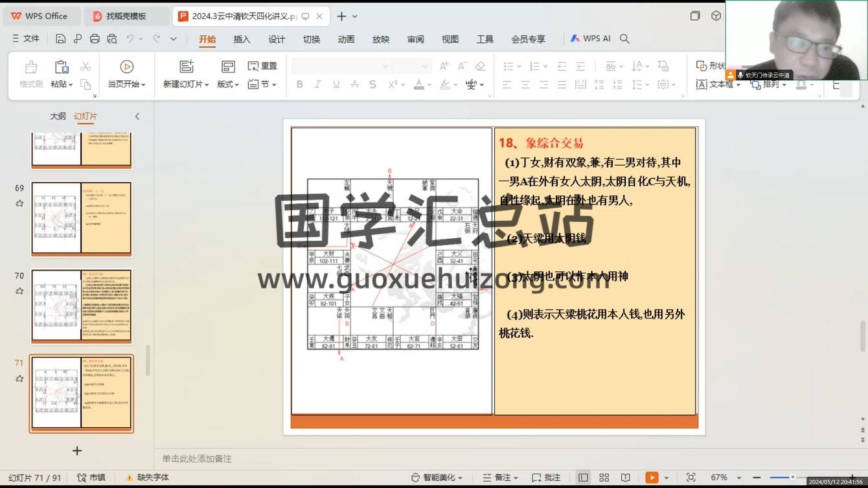Click the 缺失字体 missing fonts warning

[x=147, y=478]
